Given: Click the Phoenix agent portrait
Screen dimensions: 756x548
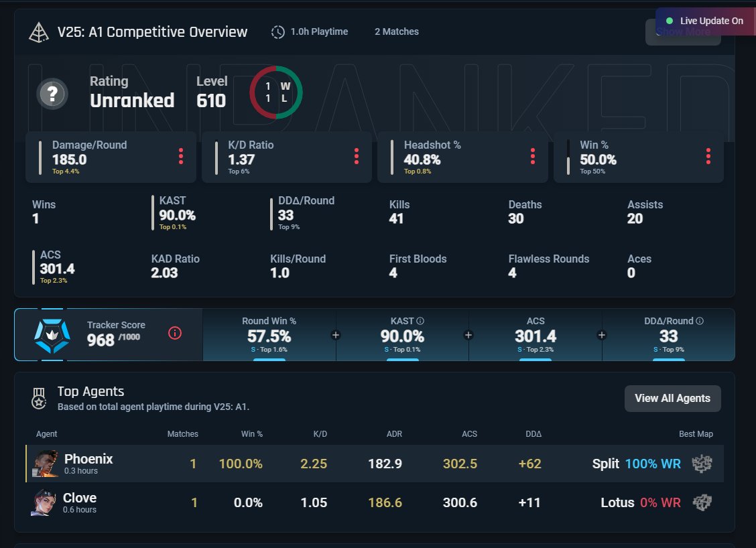Looking at the screenshot, I should tap(46, 464).
